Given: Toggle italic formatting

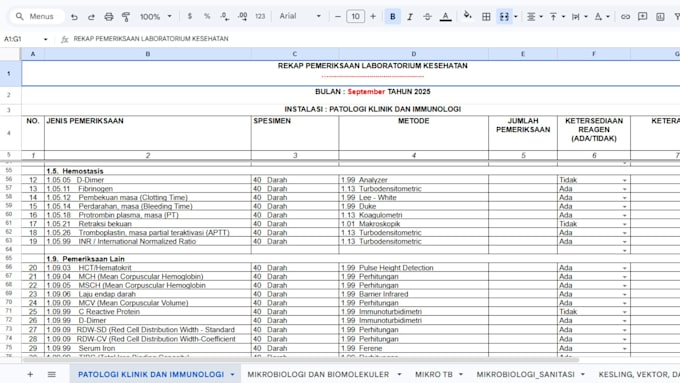Looking at the screenshot, I should pos(410,16).
